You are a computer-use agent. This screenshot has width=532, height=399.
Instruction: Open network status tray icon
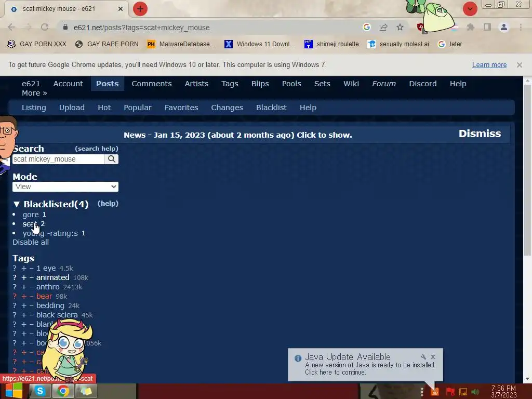click(463, 392)
